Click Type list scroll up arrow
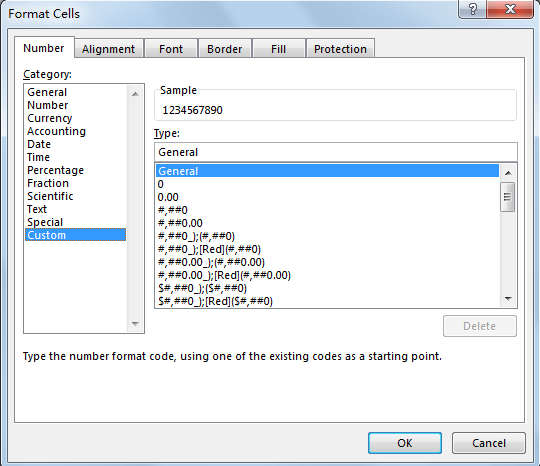Viewport: 540px width, 466px height. click(508, 173)
